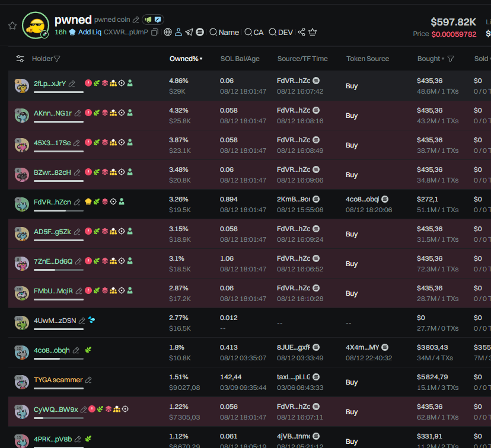
Task: Open the Telegram paper-plane link
Action: 189,32
